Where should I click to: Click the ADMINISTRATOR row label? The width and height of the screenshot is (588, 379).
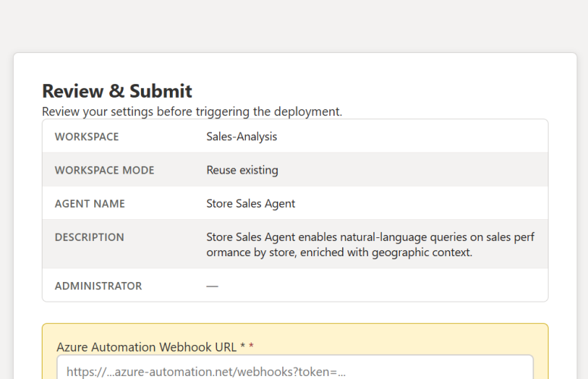[98, 286]
